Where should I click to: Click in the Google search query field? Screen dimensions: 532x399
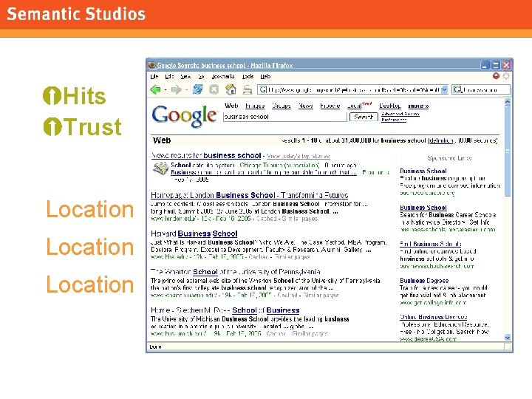coord(285,117)
